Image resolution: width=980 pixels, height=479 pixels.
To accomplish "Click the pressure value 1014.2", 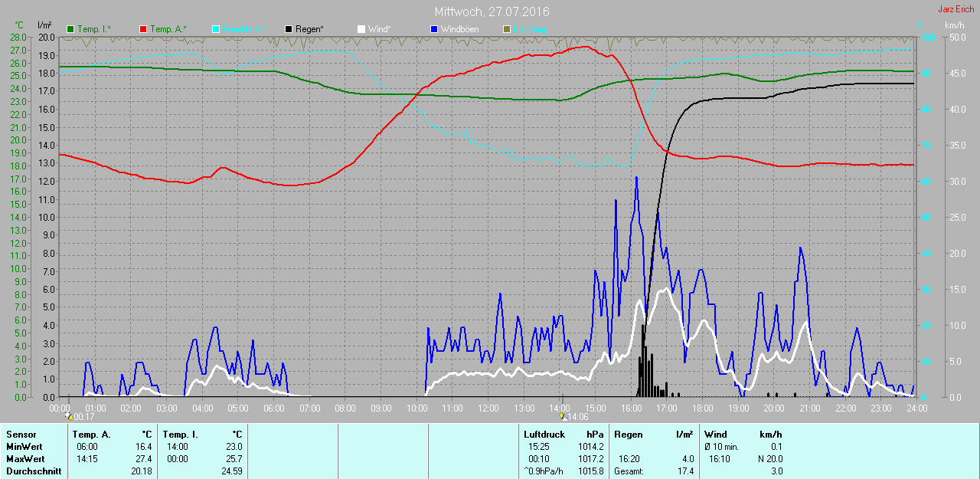I will tap(591, 447).
